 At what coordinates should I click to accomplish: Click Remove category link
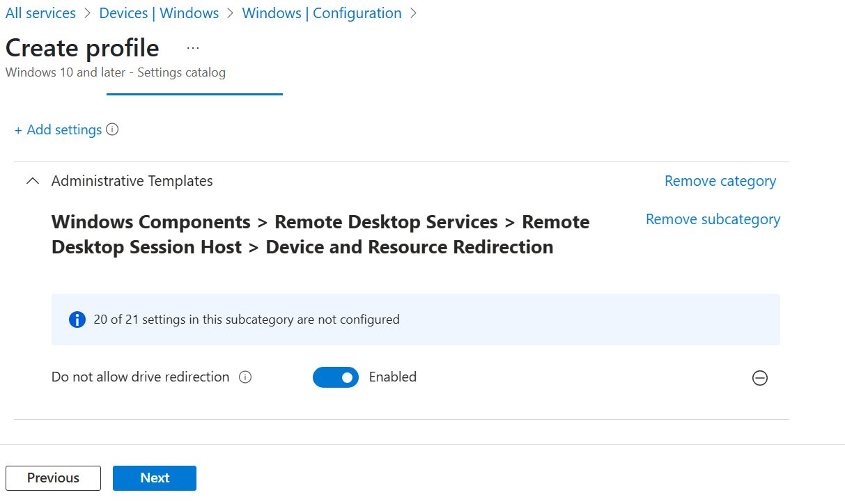point(720,181)
